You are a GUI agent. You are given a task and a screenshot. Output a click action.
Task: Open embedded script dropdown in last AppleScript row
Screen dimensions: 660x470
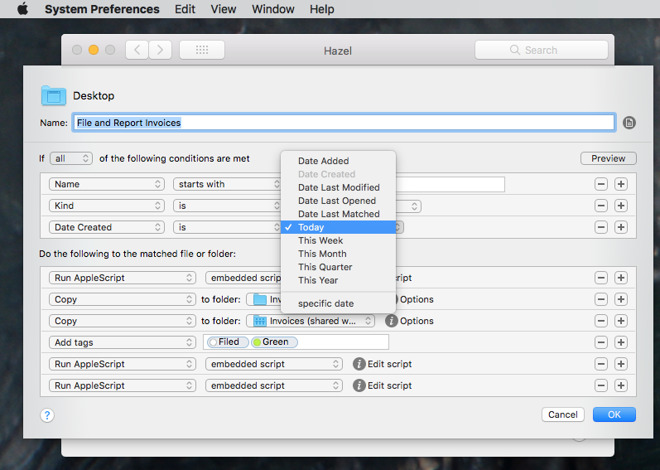(274, 385)
